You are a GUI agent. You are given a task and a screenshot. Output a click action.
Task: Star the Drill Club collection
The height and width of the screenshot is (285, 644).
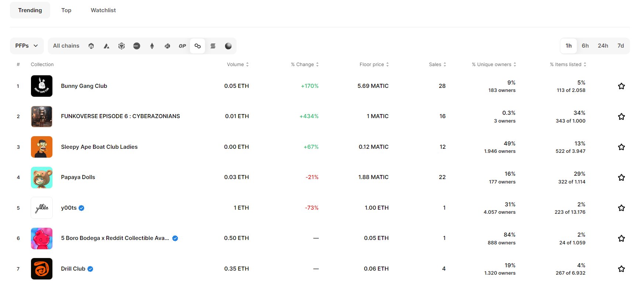(x=621, y=269)
